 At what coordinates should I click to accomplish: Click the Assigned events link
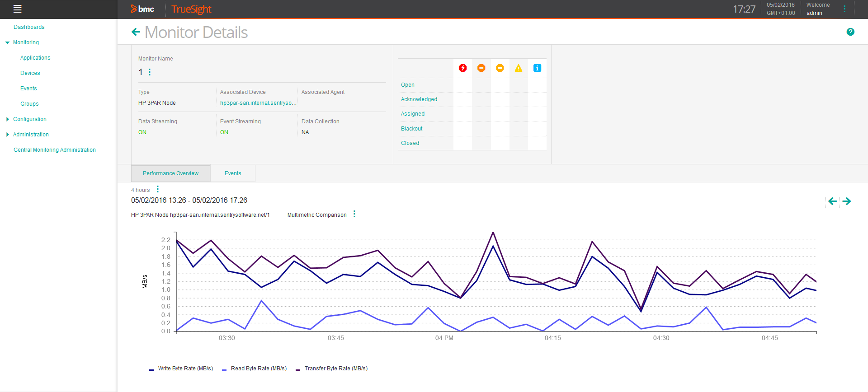[413, 114]
